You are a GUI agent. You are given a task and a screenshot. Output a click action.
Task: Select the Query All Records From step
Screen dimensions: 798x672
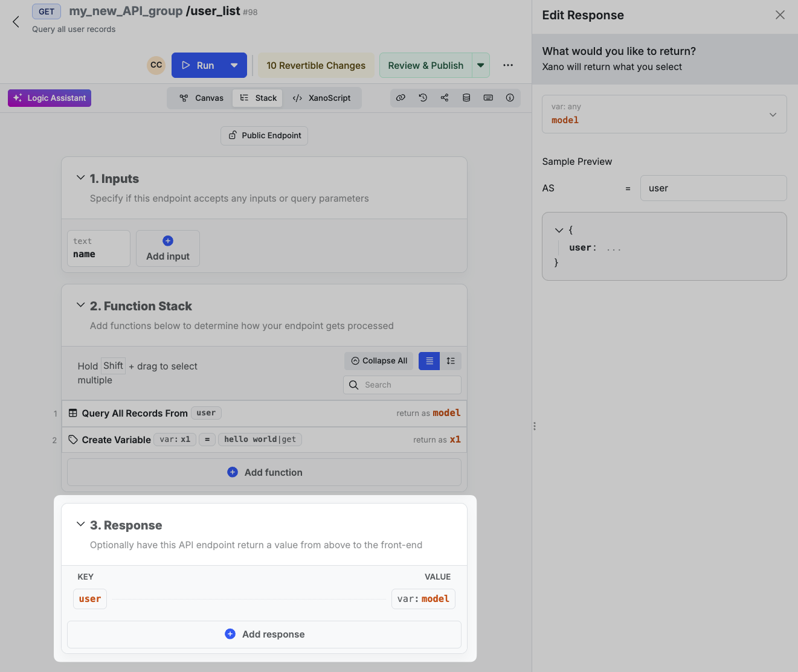click(x=264, y=413)
